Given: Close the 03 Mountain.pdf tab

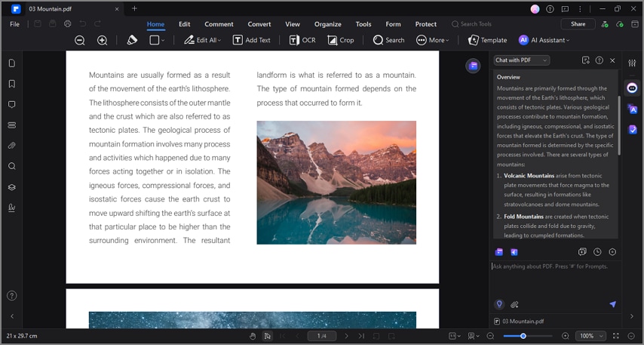Looking at the screenshot, I should click(117, 8).
